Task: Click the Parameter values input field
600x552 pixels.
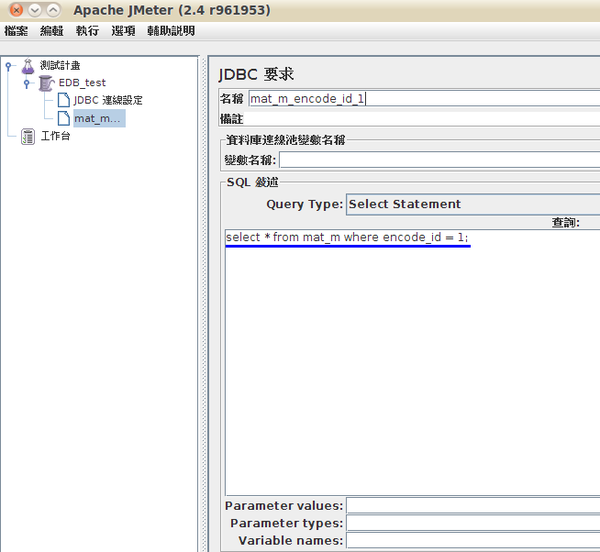Action: [473, 506]
